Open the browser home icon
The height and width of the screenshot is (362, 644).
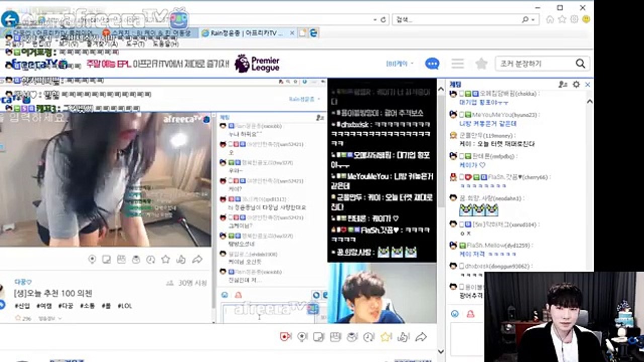click(550, 19)
